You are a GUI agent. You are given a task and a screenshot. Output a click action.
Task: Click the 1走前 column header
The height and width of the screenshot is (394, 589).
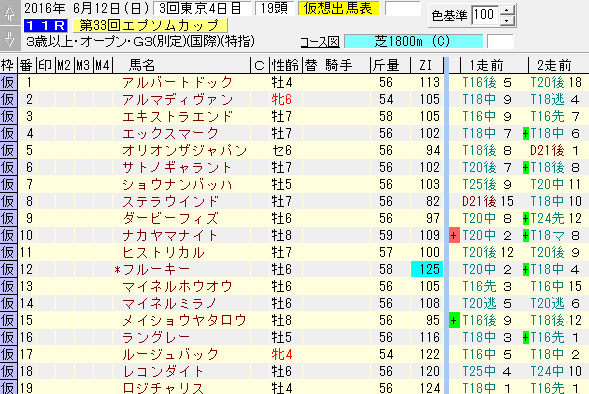click(x=494, y=65)
